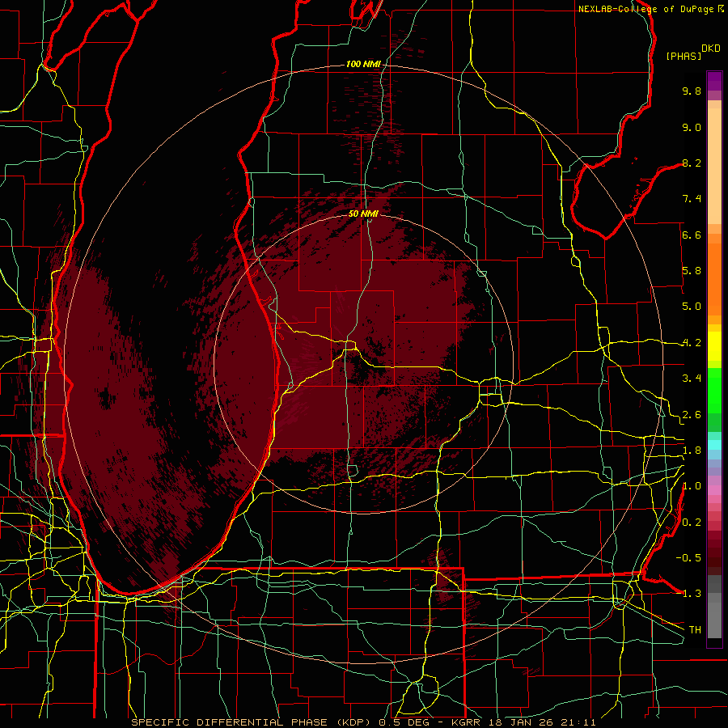Click the NEXLAB-College of DuPage label
This screenshot has height=728, width=728.
pyautogui.click(x=646, y=9)
